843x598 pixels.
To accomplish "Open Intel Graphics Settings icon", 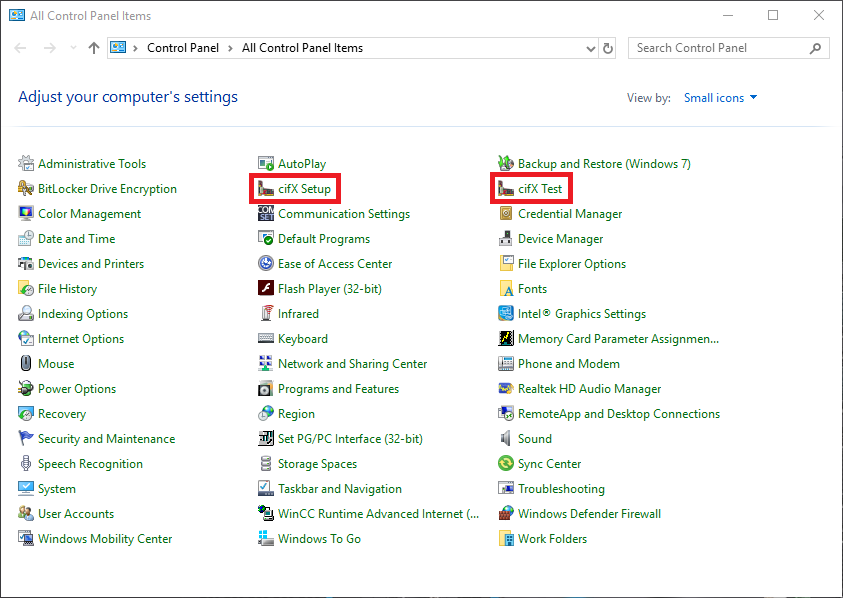I will 506,314.
